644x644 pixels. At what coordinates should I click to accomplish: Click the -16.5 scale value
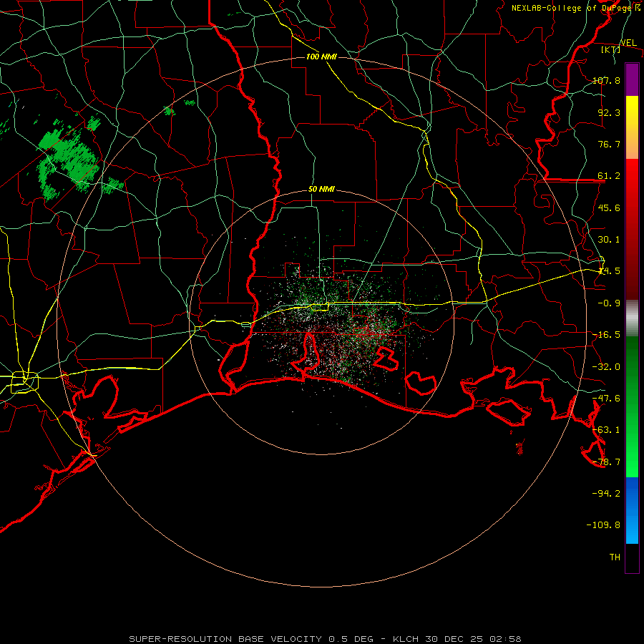click(606, 335)
